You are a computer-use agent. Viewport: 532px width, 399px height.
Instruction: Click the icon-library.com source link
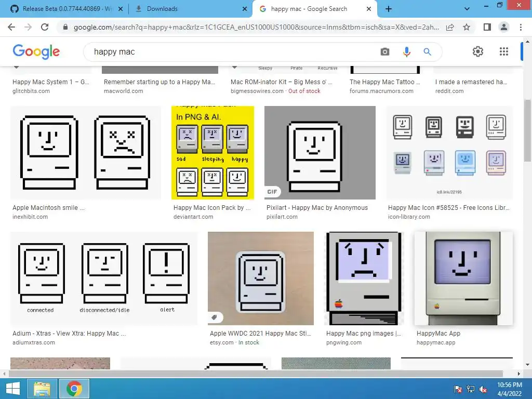coord(409,217)
